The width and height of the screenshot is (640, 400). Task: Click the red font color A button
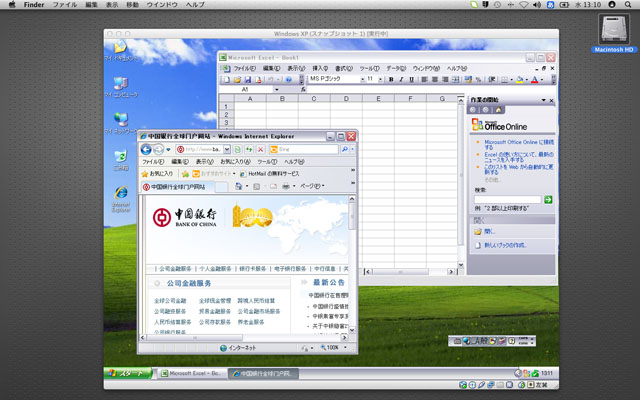point(534,80)
